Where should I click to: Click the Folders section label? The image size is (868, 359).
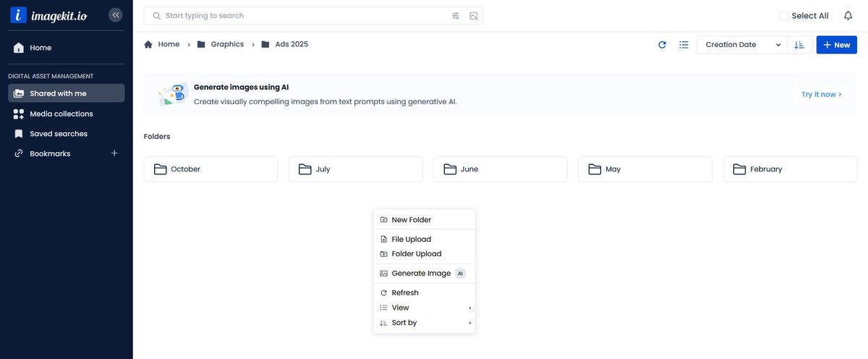tap(157, 136)
